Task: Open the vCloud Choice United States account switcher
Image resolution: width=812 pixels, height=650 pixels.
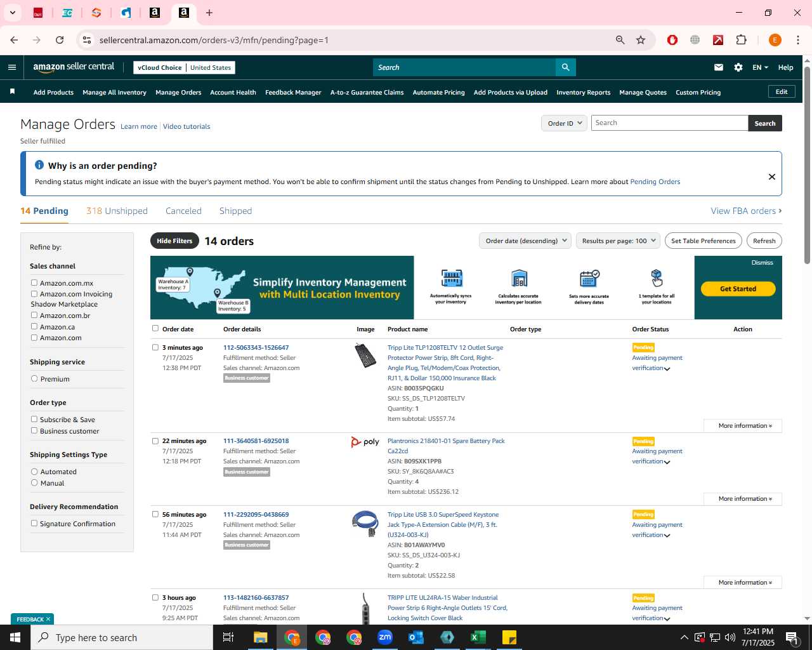Action: point(185,67)
